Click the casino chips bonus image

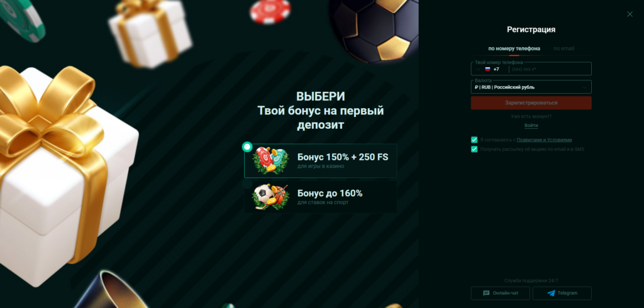(271, 160)
